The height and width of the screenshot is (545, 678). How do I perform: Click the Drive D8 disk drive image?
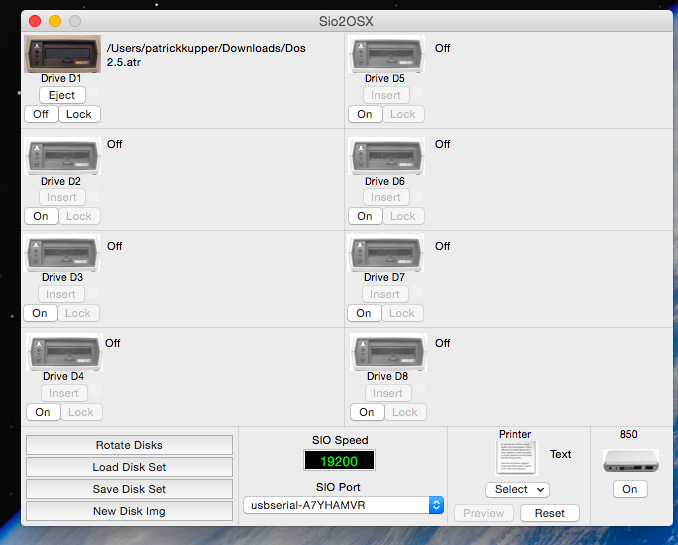pyautogui.click(x=388, y=352)
